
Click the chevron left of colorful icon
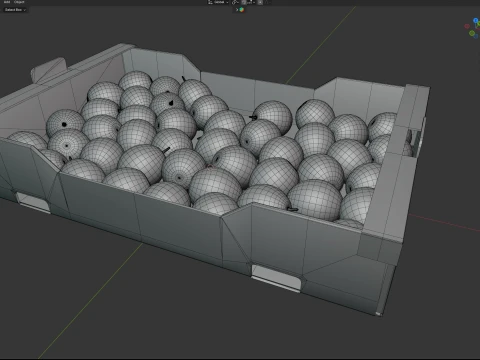point(237,10)
